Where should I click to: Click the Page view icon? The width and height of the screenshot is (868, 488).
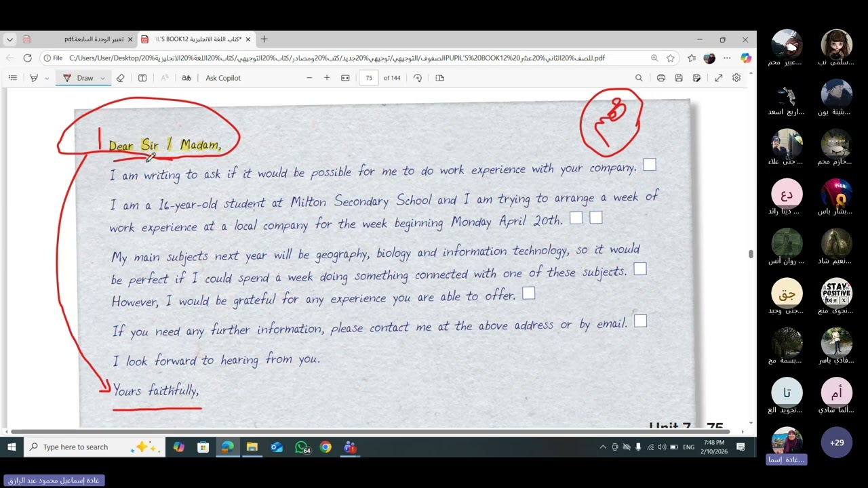tap(439, 78)
